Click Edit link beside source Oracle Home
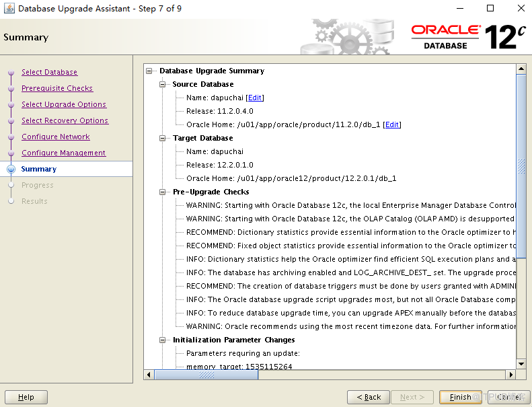This screenshot has height=407, width=532. (x=392, y=124)
